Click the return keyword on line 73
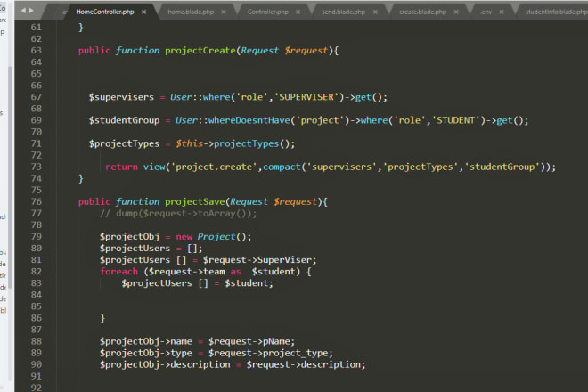 click(x=121, y=167)
